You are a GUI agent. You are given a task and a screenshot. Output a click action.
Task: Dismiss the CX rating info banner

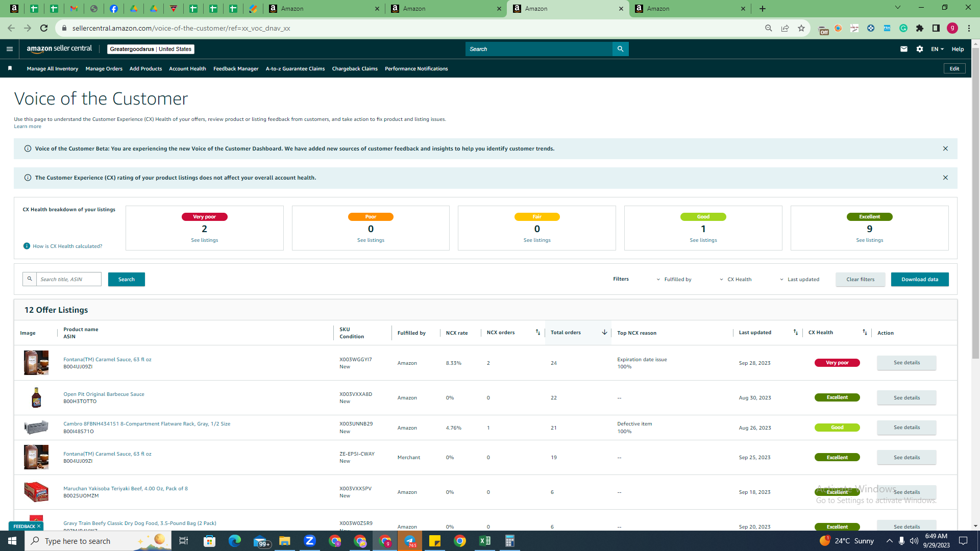coord(945,178)
